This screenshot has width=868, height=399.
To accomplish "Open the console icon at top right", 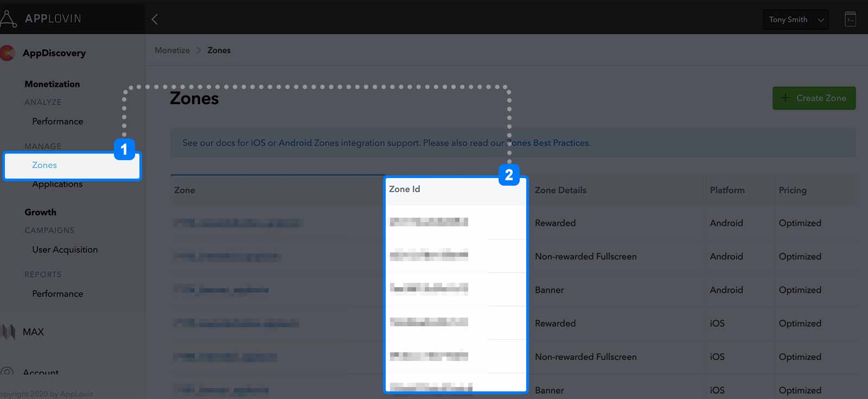I will [x=850, y=20].
